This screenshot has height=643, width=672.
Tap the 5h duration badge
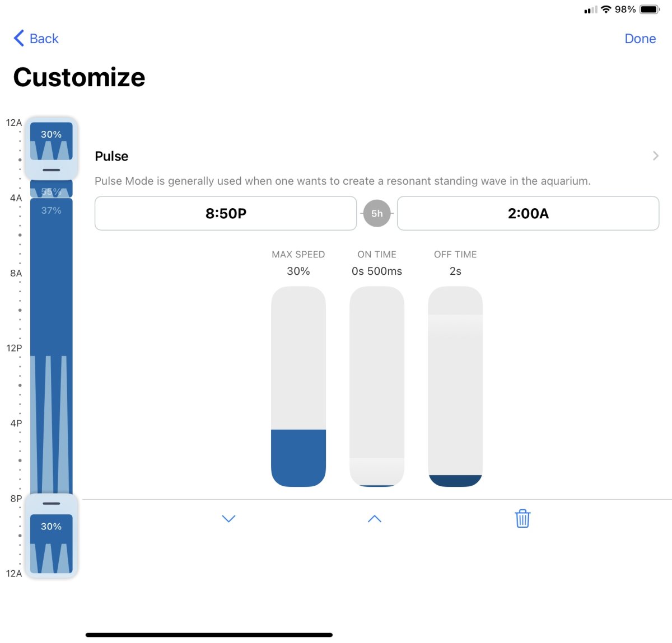click(377, 213)
